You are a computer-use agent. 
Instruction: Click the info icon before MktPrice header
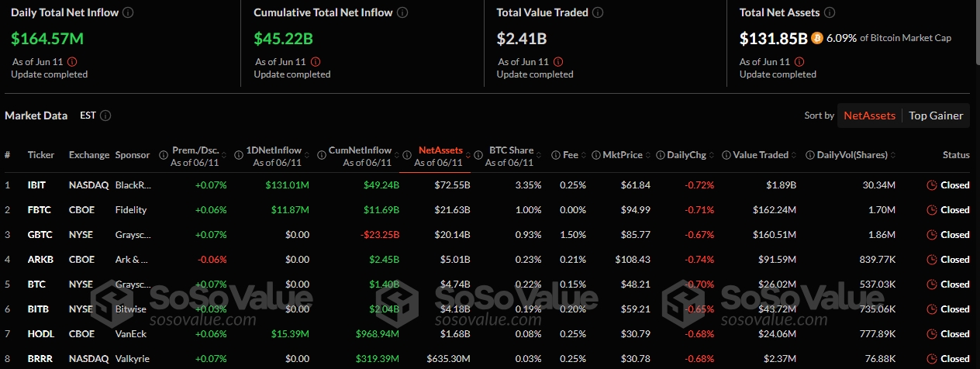pyautogui.click(x=595, y=155)
